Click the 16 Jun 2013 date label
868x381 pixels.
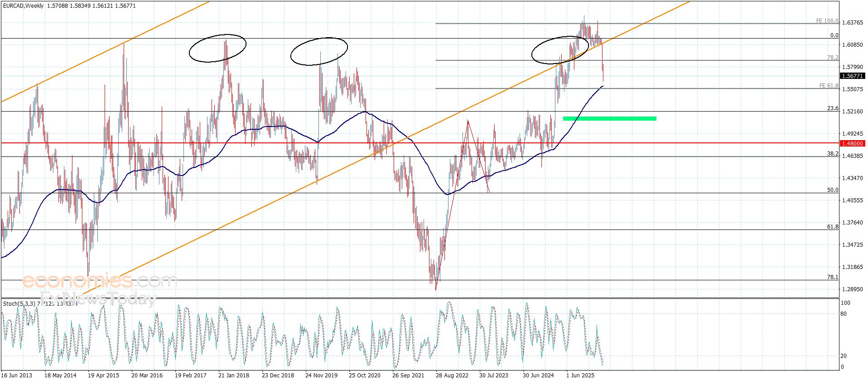click(17, 376)
